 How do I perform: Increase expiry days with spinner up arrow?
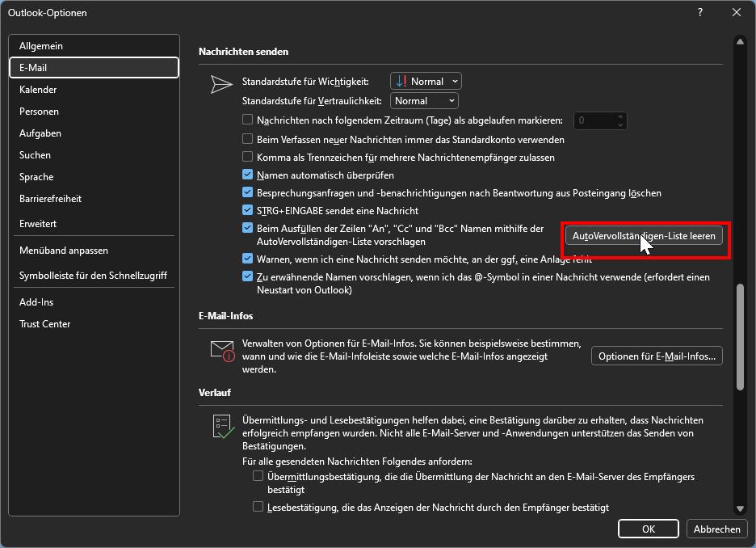pos(619,117)
